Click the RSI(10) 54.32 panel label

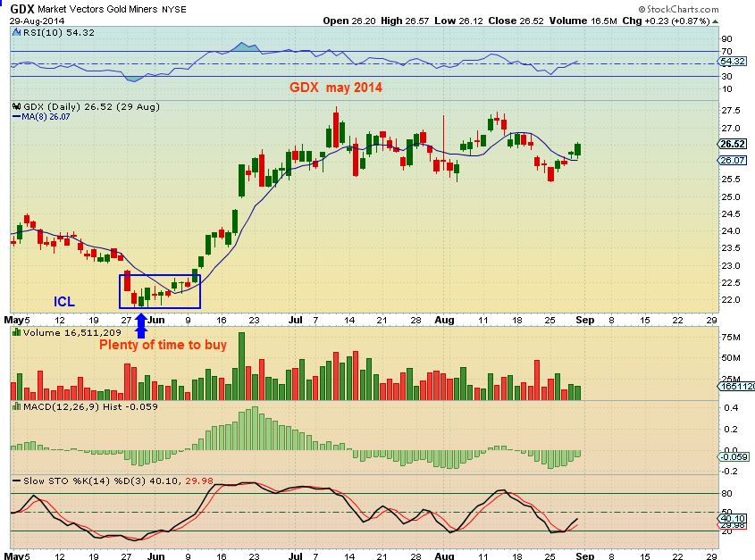pos(59,33)
